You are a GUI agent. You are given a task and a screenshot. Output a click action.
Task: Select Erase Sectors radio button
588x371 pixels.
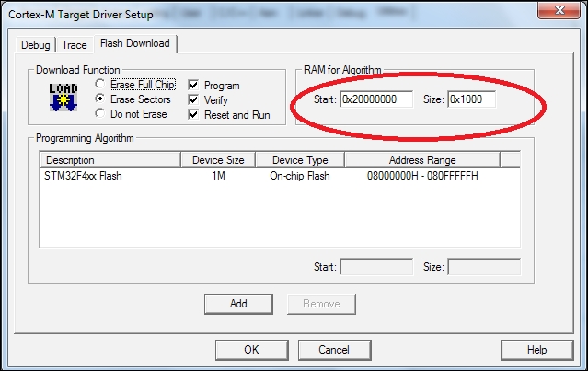point(101,99)
